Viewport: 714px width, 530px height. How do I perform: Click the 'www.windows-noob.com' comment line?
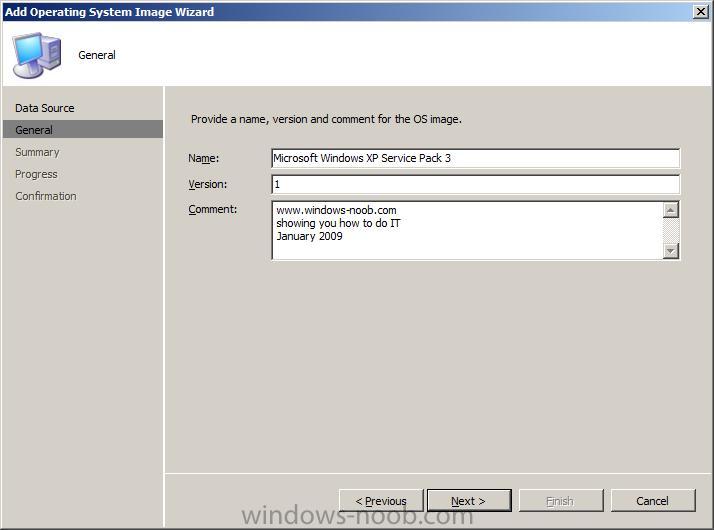pos(337,210)
